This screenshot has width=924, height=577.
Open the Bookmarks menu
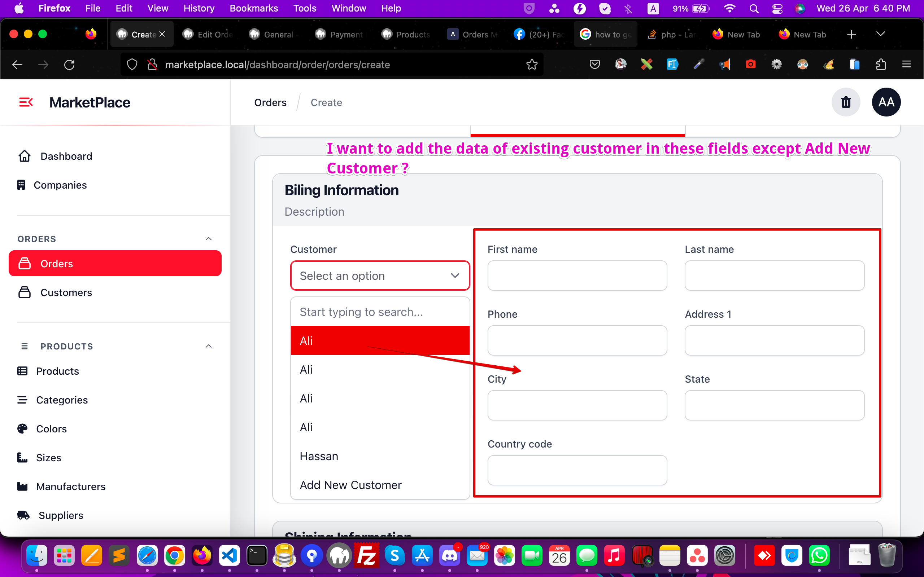(x=253, y=8)
